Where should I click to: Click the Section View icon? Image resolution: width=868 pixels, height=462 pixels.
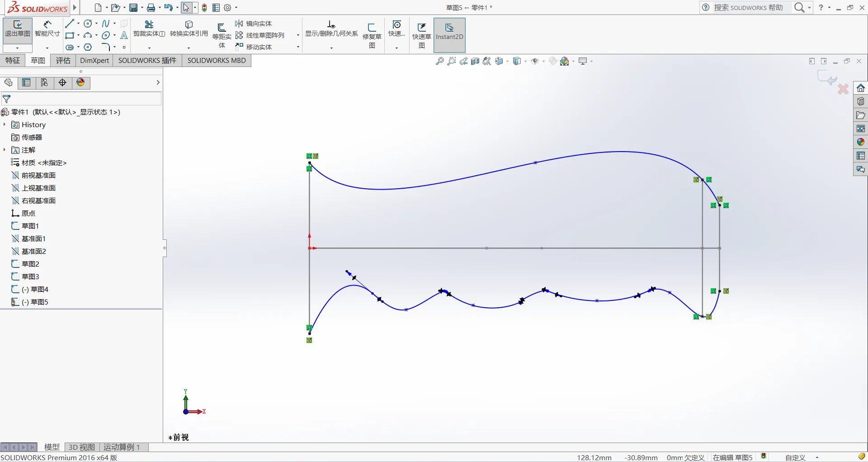pyautogui.click(x=475, y=61)
